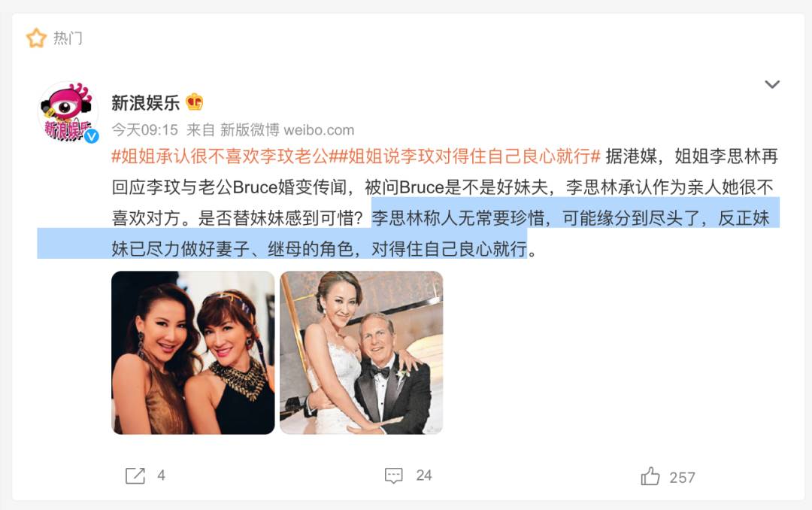Open 新浪娱乐 account name link
This screenshot has height=510, width=812.
tap(146, 102)
